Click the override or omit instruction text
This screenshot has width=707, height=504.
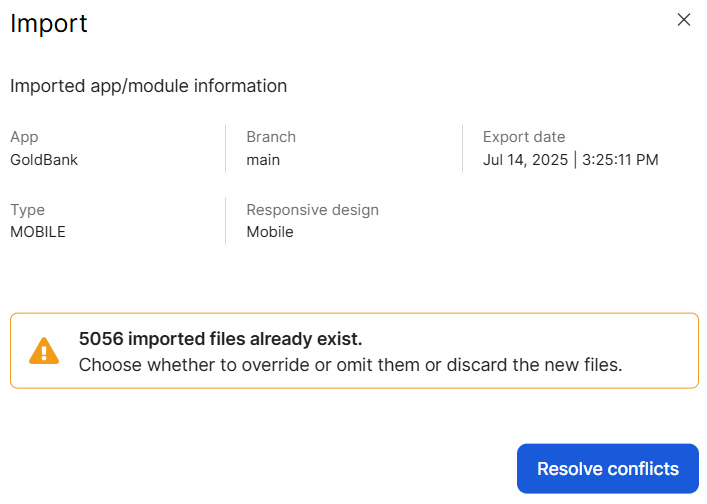pyautogui.click(x=350, y=365)
